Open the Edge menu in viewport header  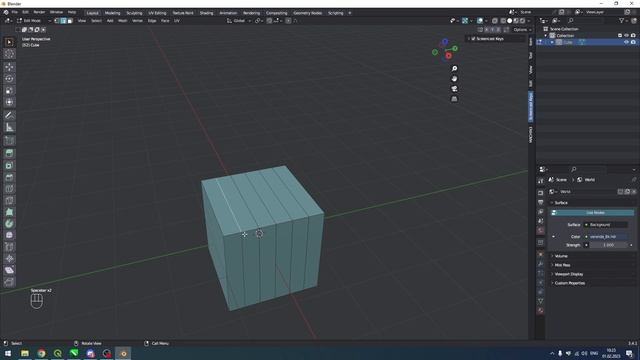tap(152, 21)
